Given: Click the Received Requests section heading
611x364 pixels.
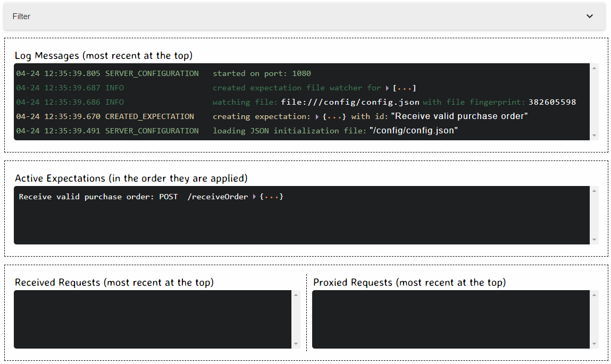Looking at the screenshot, I should point(114,283).
